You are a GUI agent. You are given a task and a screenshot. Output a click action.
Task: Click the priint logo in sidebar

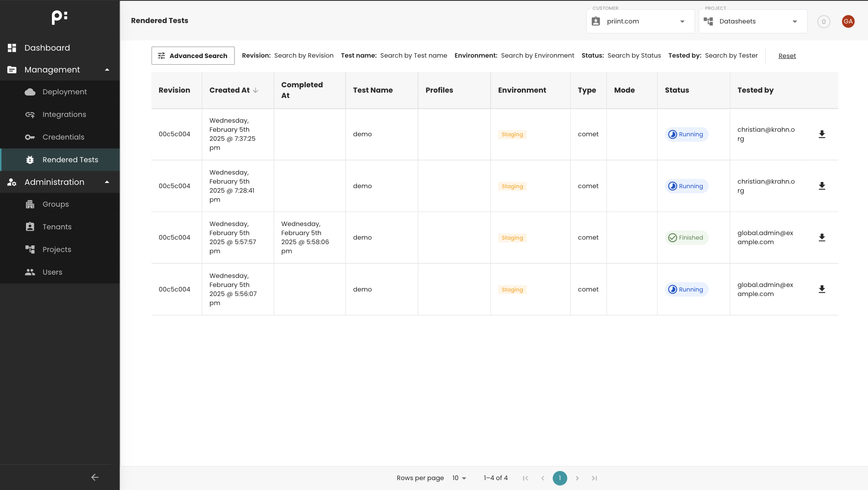60,17
